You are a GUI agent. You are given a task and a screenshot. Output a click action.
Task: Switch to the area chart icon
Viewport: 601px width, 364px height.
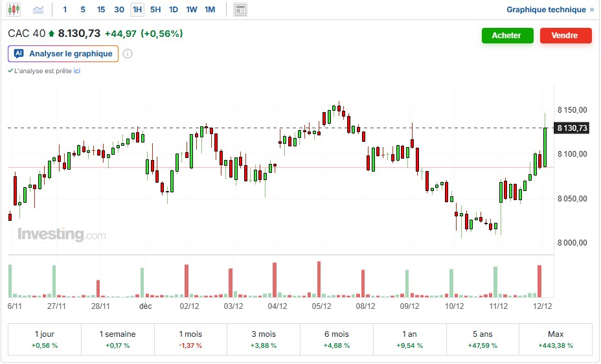coord(39,10)
